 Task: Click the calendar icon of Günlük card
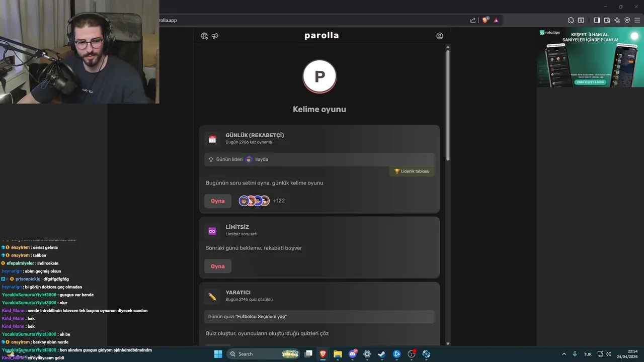(x=212, y=139)
